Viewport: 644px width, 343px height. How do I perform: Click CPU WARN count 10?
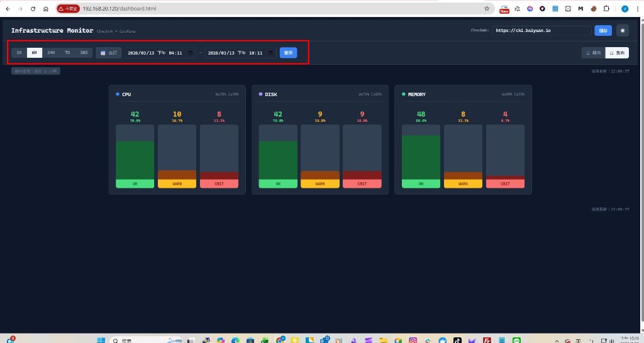coord(177,114)
